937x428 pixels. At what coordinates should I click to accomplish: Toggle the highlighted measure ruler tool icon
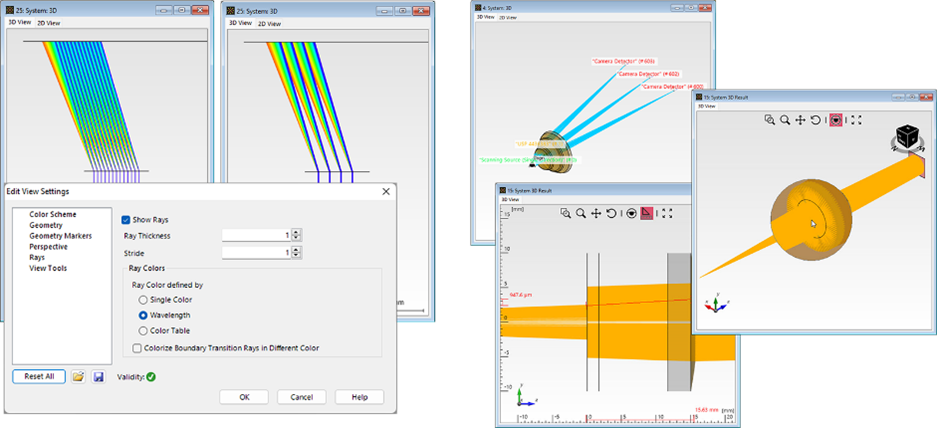pyautogui.click(x=647, y=213)
